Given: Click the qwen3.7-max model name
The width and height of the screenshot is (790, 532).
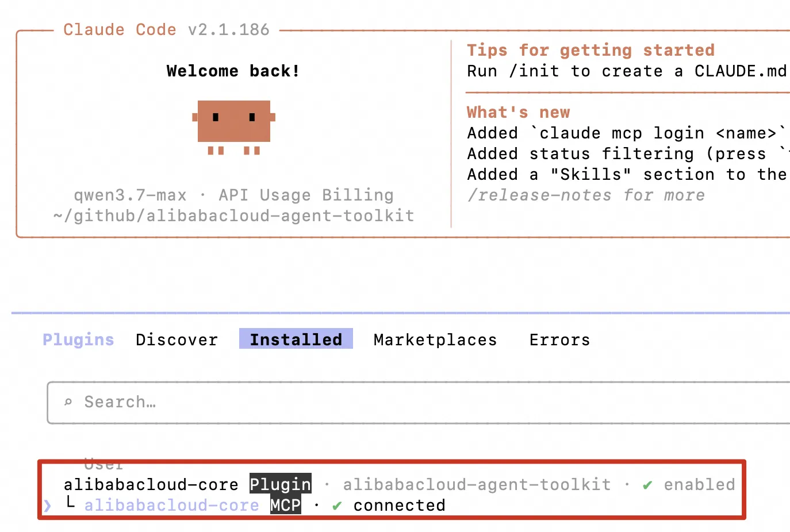Looking at the screenshot, I should 131,195.
